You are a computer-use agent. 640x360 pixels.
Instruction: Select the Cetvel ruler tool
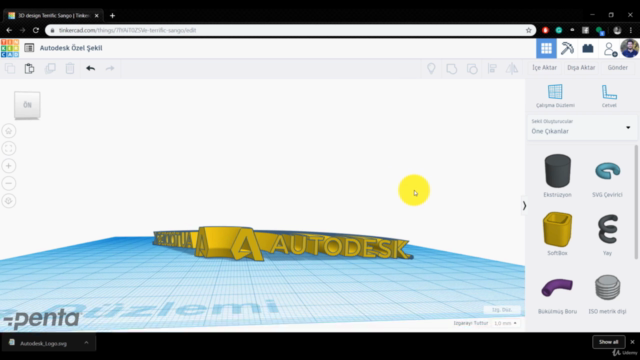tap(609, 96)
